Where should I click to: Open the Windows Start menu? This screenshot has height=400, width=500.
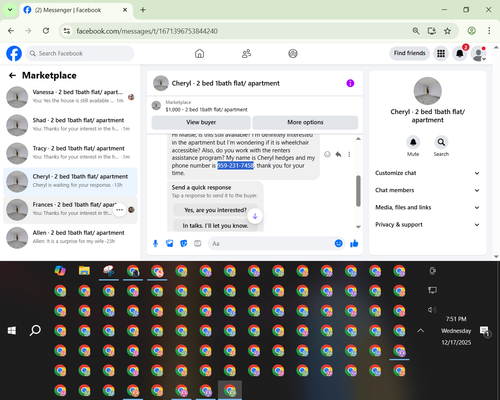pyautogui.click(x=12, y=331)
